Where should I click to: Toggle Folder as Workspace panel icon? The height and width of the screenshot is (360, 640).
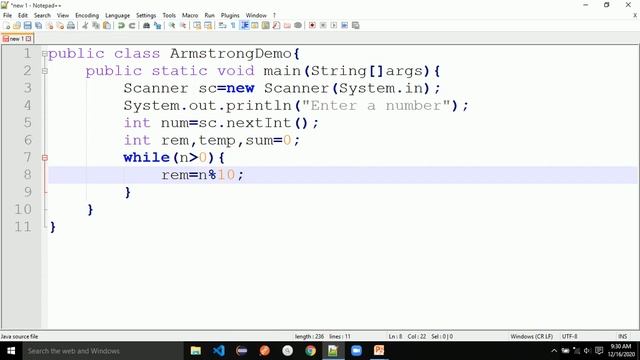[287, 25]
